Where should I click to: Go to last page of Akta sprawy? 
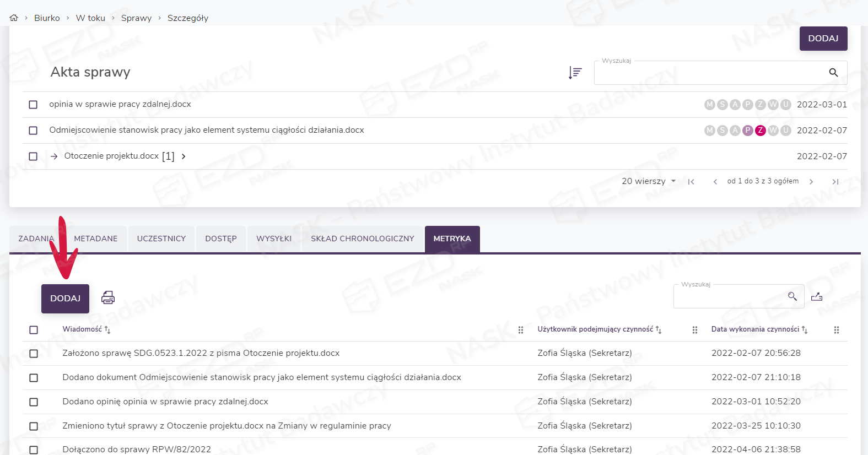tap(835, 182)
